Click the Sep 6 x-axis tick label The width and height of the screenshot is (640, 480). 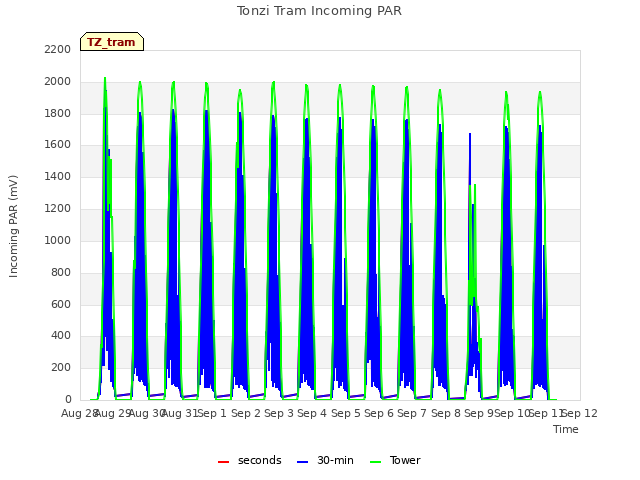(x=379, y=413)
